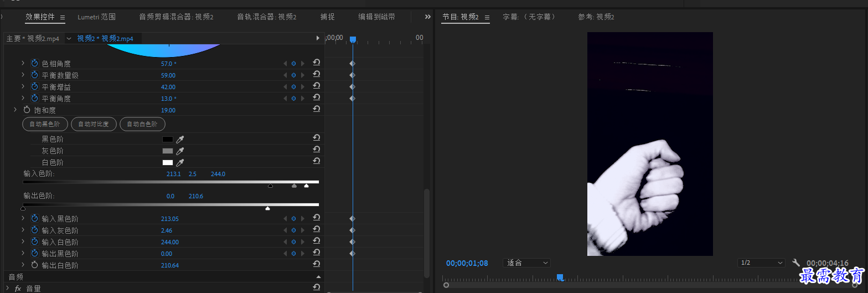Open the 黑色阶 black color swatch

(x=168, y=140)
